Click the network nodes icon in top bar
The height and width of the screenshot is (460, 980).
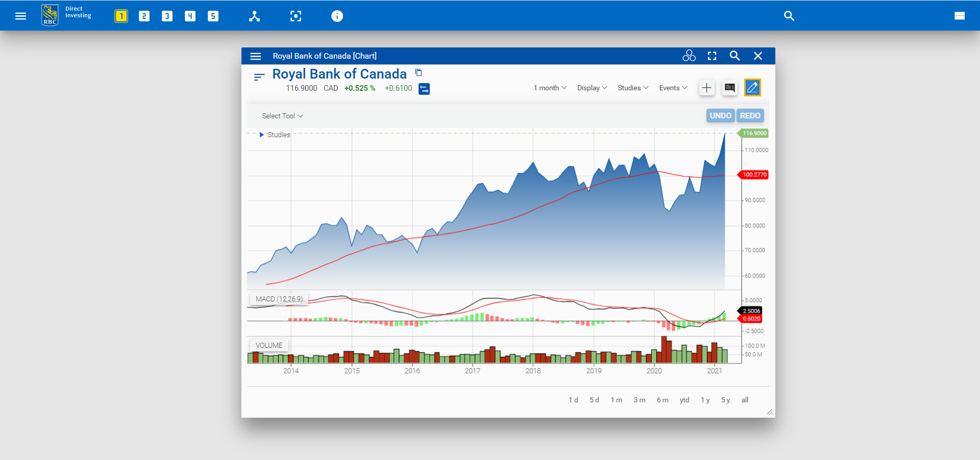coord(254,16)
